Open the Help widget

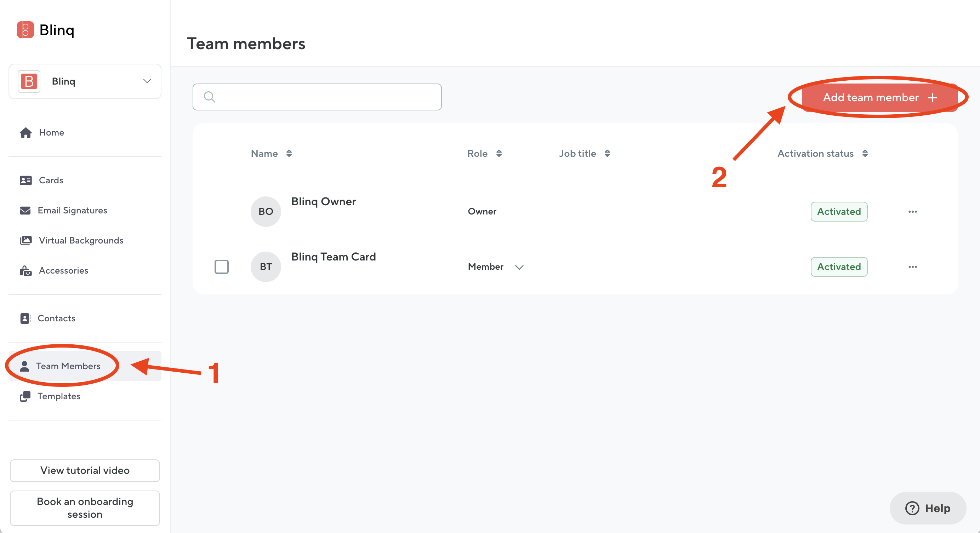(928, 508)
